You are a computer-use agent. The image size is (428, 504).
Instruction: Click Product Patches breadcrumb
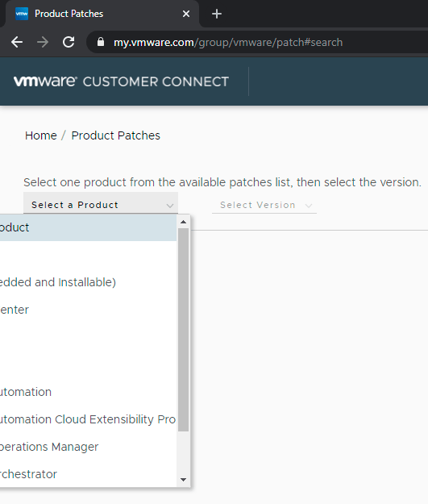[116, 135]
